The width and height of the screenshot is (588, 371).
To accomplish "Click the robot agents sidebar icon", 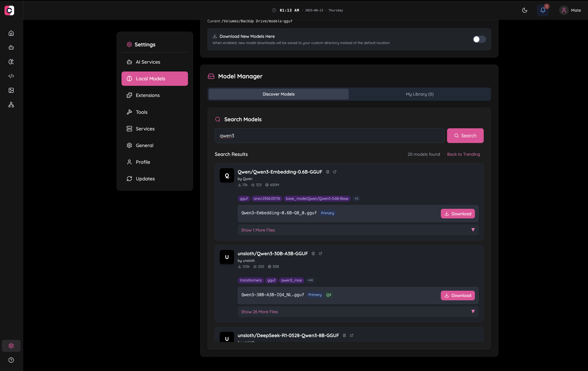I will (11, 47).
